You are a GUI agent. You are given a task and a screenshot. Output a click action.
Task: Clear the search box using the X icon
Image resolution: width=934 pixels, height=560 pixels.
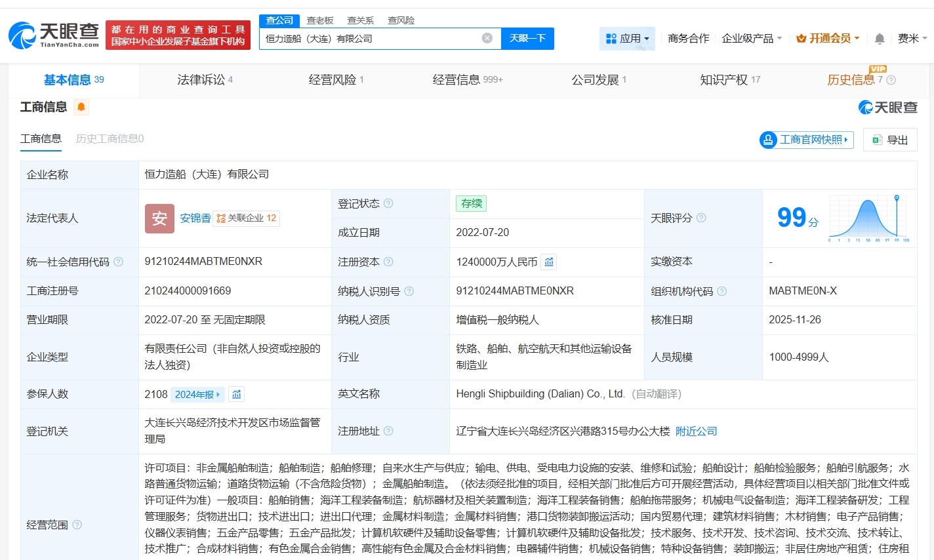click(x=487, y=38)
